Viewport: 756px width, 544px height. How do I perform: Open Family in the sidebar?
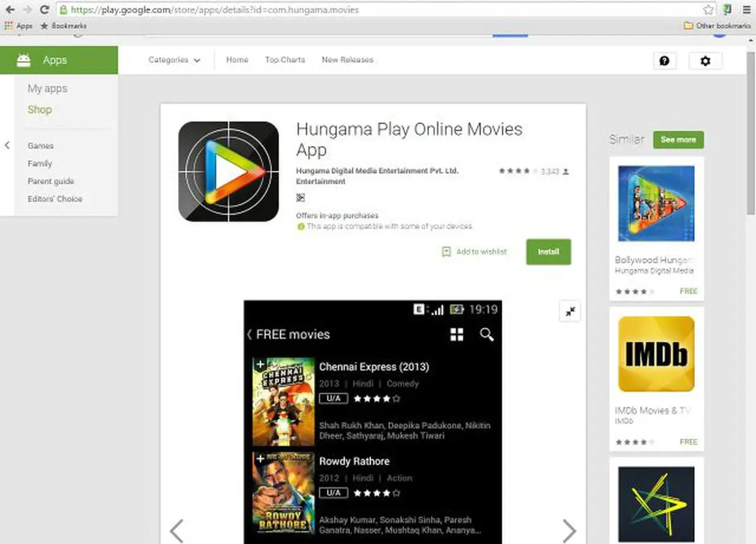40,164
